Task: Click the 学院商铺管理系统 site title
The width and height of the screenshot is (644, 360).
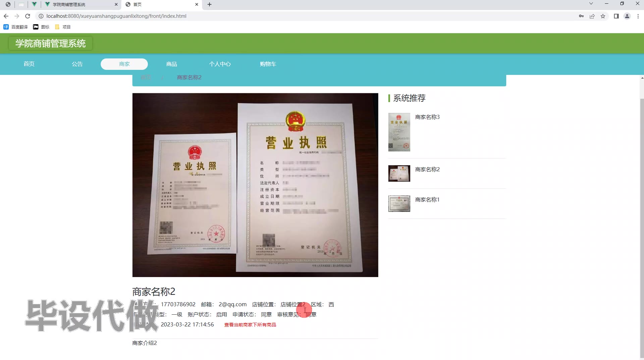Action: pos(50,43)
